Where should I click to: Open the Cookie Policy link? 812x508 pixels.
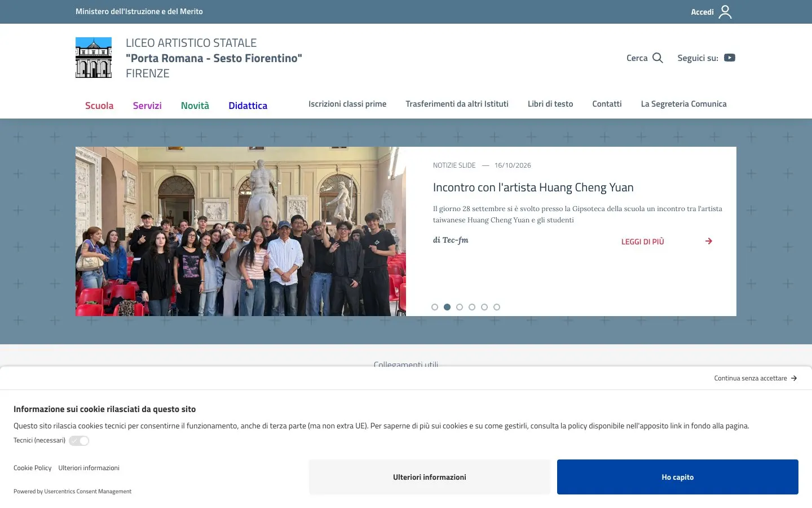click(33, 468)
